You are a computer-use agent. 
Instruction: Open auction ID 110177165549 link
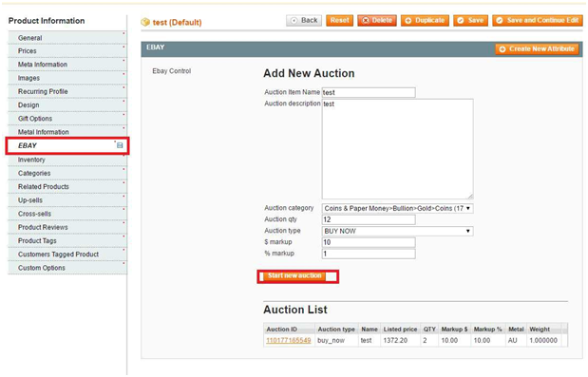(x=289, y=340)
